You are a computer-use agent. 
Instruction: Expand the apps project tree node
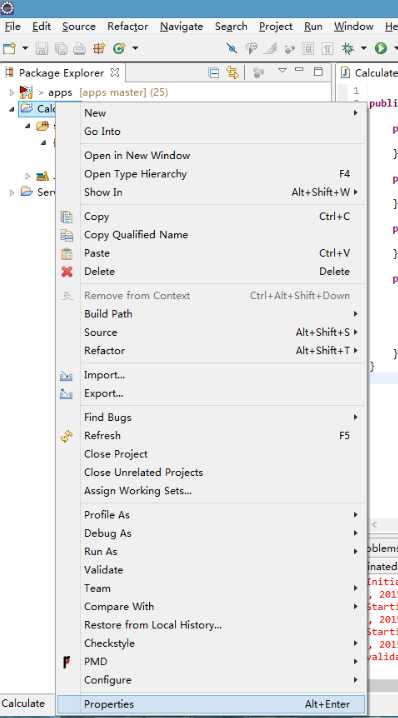click(12, 92)
